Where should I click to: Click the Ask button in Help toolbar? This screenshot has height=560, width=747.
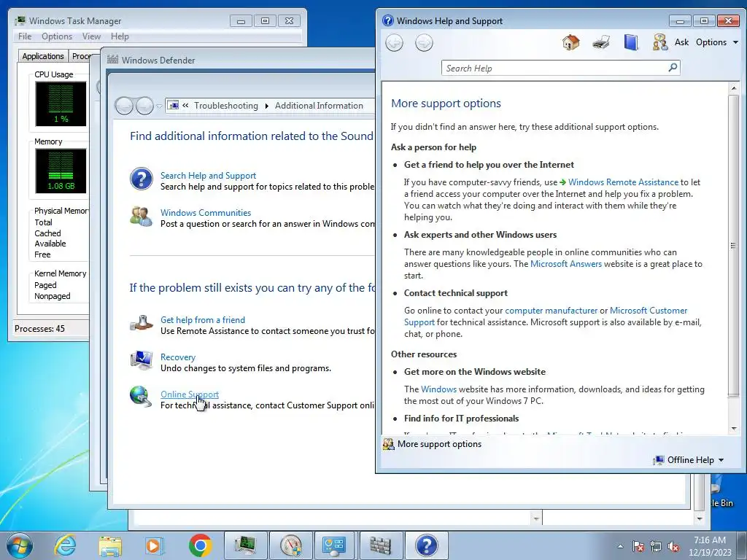(x=681, y=42)
